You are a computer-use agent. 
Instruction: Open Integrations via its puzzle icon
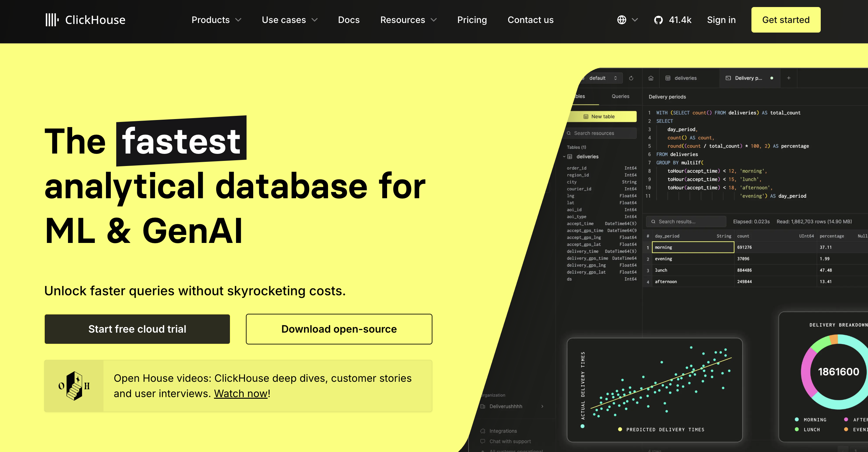[x=483, y=431]
